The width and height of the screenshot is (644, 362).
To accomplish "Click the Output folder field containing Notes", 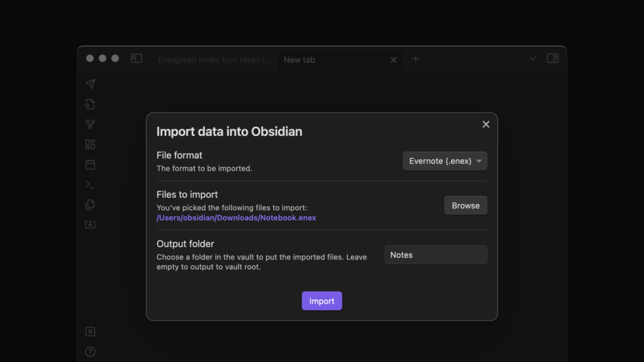I will tap(436, 255).
